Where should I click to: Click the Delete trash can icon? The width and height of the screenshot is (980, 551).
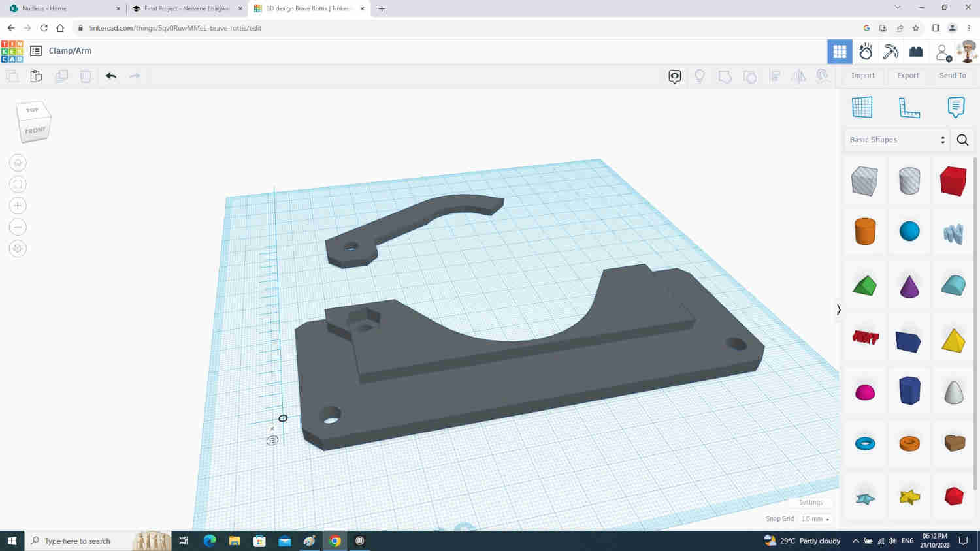coord(86,76)
